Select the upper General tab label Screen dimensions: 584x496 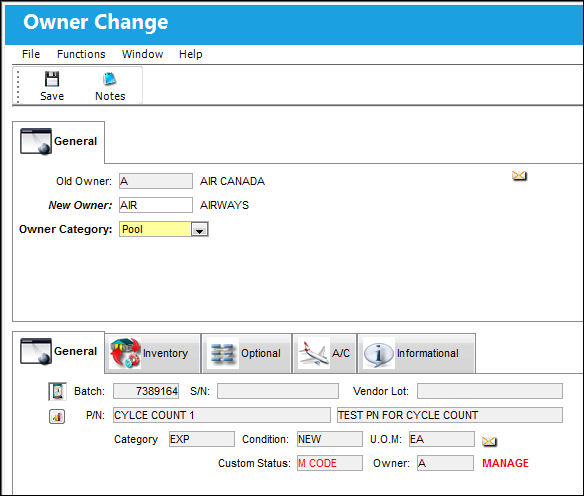click(75, 141)
